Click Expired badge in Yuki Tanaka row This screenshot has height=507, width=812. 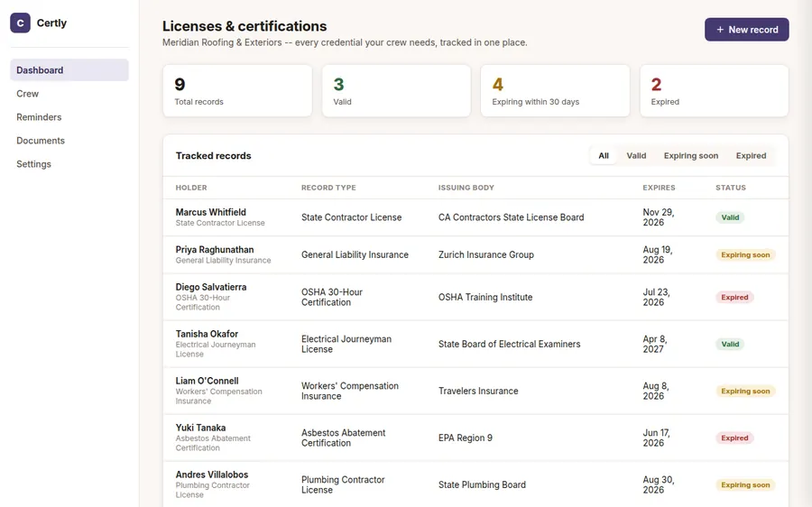click(x=734, y=438)
